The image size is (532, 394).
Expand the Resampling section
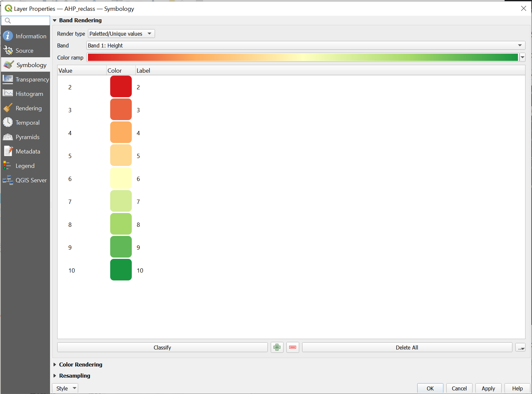(55, 376)
